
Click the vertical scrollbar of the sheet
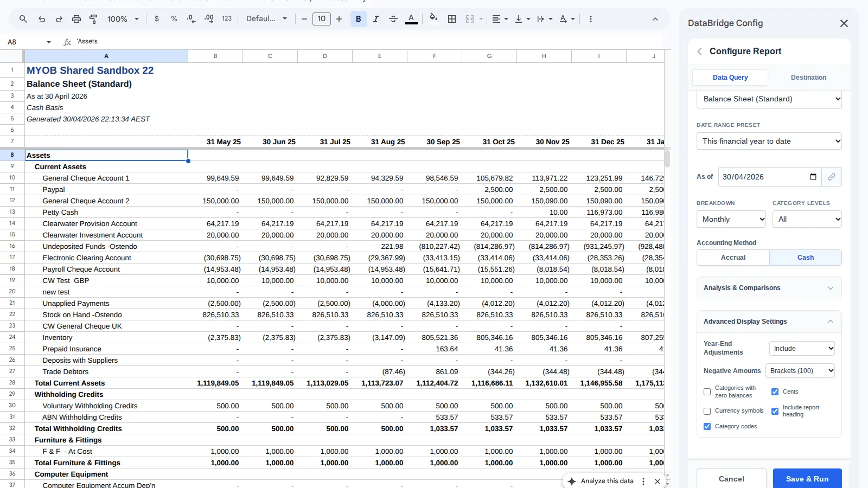(667, 158)
